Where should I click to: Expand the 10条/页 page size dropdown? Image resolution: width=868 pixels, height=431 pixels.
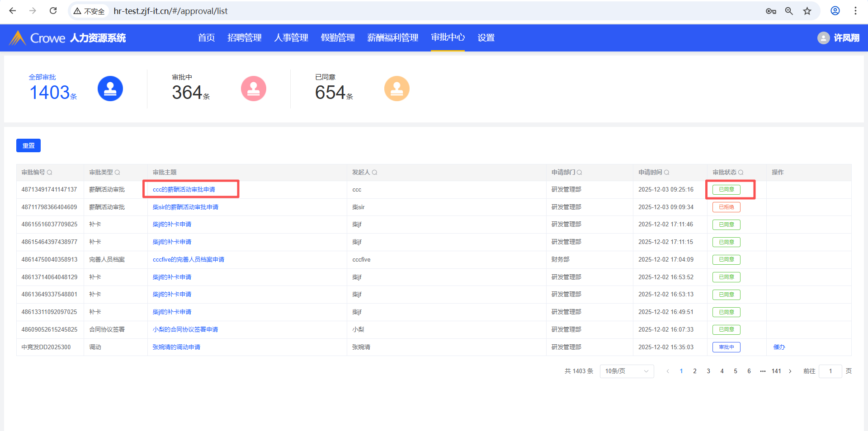[627, 371]
